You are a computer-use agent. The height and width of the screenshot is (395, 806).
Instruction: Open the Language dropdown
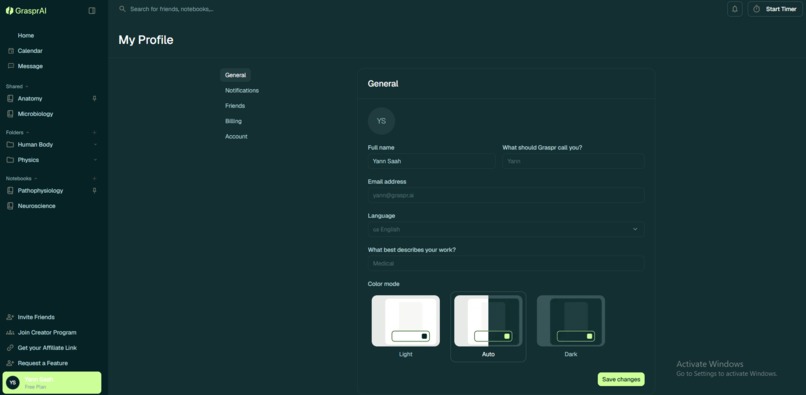pyautogui.click(x=506, y=229)
